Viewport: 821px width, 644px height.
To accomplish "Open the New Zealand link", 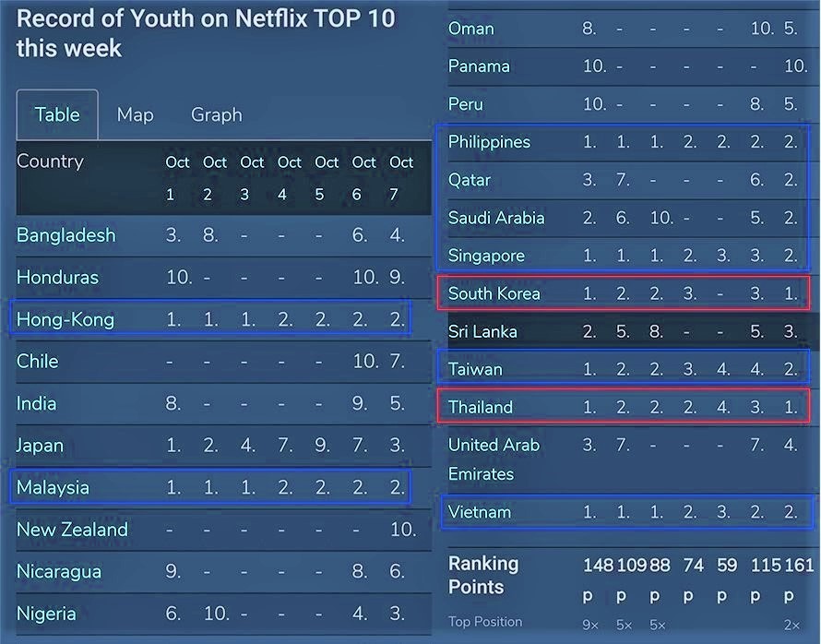I will coord(72,530).
